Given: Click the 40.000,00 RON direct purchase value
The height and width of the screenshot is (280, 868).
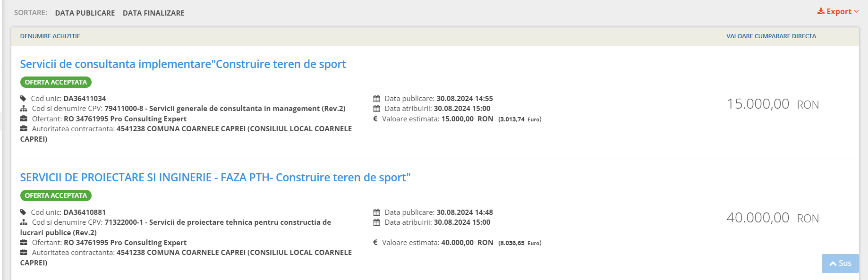Looking at the screenshot, I should tap(773, 218).
